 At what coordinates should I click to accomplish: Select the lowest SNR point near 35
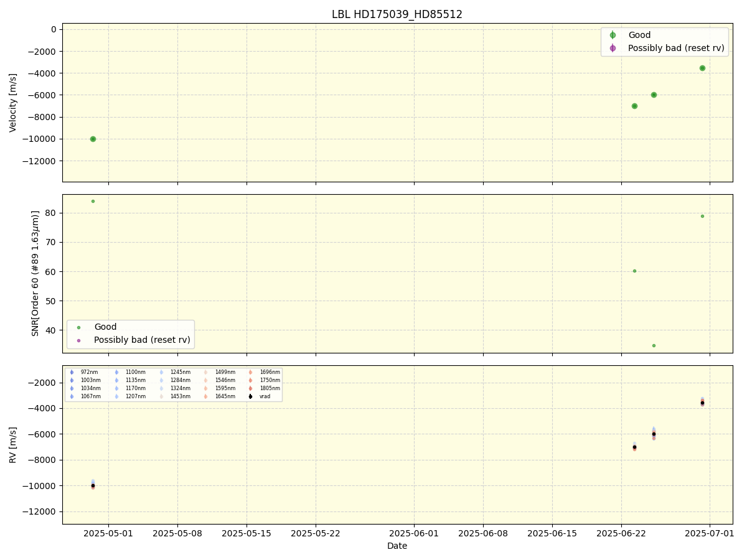coord(654,345)
